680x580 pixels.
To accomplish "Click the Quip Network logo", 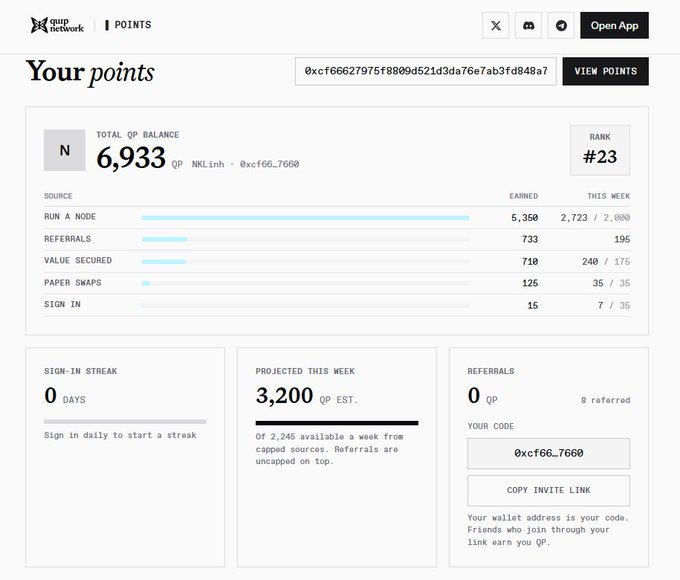I will coord(57,25).
